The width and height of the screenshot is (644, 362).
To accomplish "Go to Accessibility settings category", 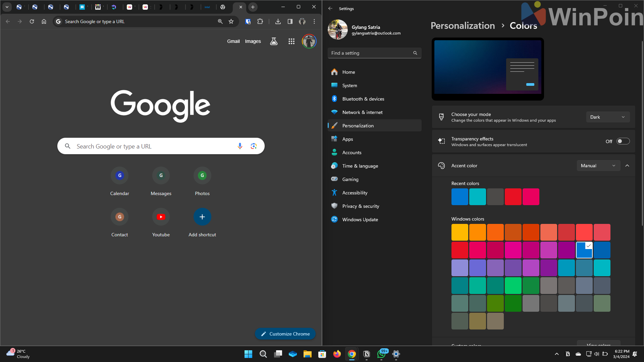I will point(355,193).
